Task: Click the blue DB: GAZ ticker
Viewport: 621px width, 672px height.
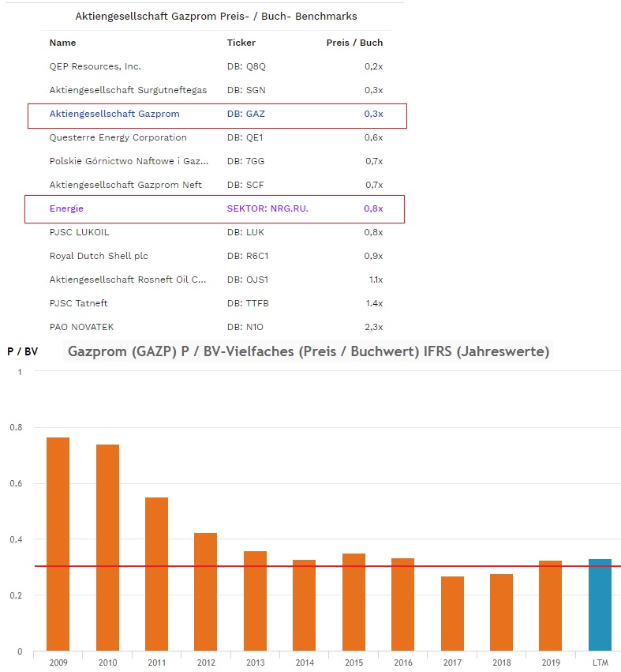Action: pyautogui.click(x=246, y=114)
